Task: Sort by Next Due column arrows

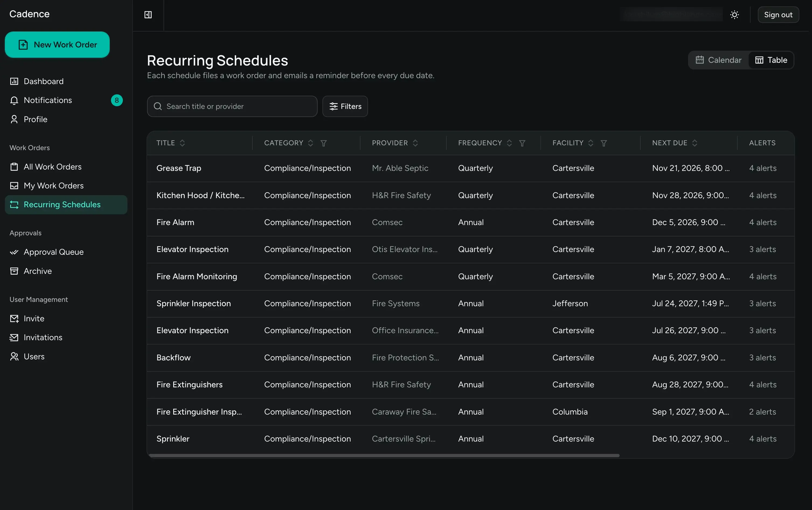Action: click(695, 143)
